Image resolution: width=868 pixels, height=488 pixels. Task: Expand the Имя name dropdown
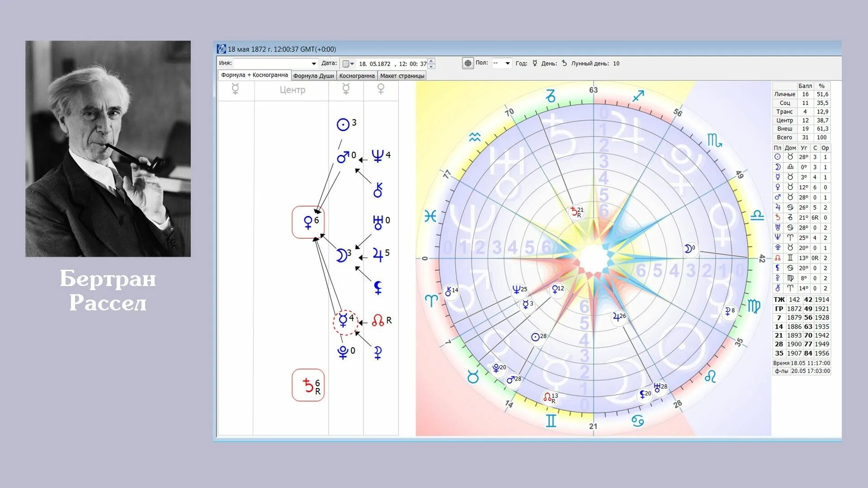tap(314, 64)
